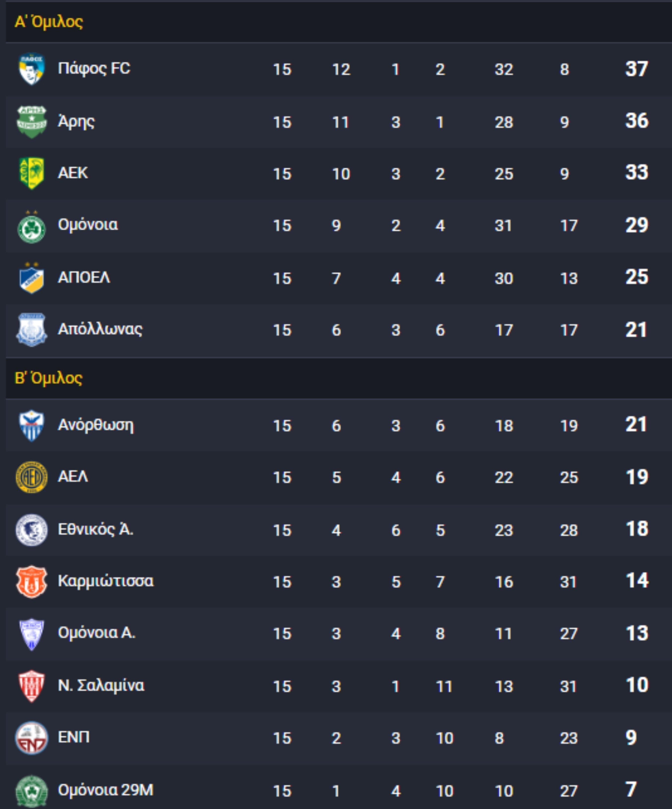
Task: Click the ΑΠΟΕΛ club crest
Action: [31, 278]
